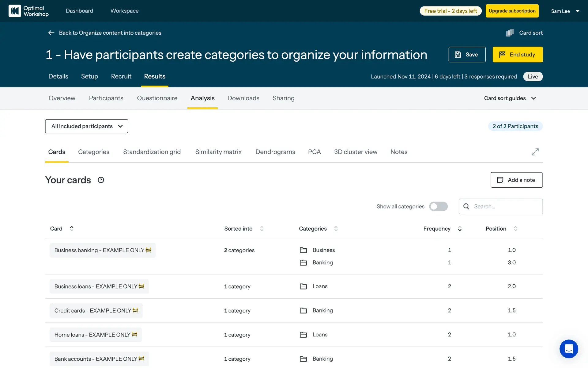Sort by the Position column arrows
The height and width of the screenshot is (368, 588).
(x=515, y=229)
